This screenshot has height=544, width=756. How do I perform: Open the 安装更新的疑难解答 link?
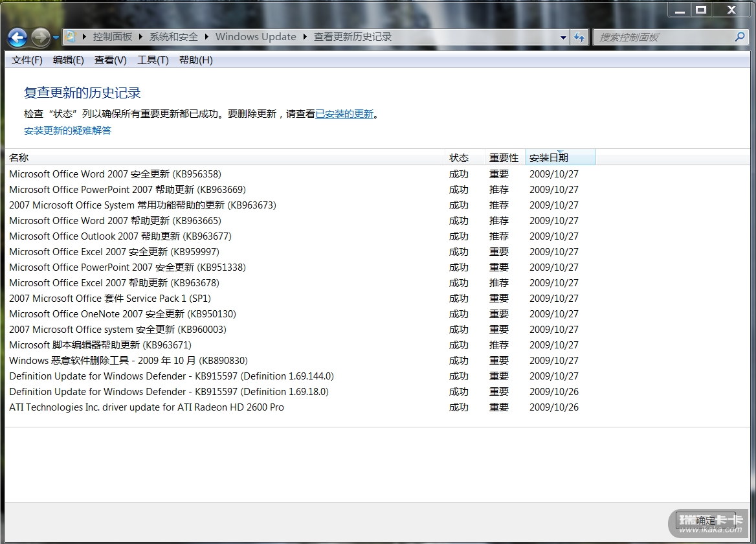click(67, 131)
